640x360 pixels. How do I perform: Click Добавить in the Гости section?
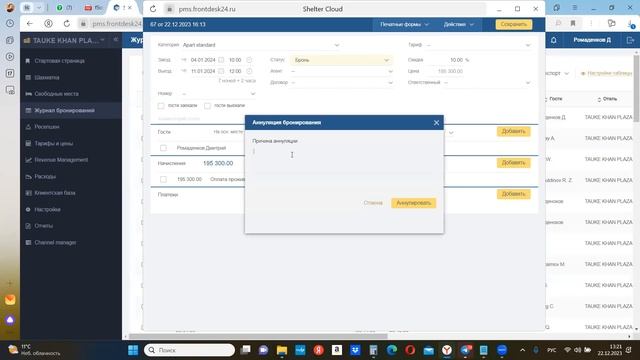[513, 131]
